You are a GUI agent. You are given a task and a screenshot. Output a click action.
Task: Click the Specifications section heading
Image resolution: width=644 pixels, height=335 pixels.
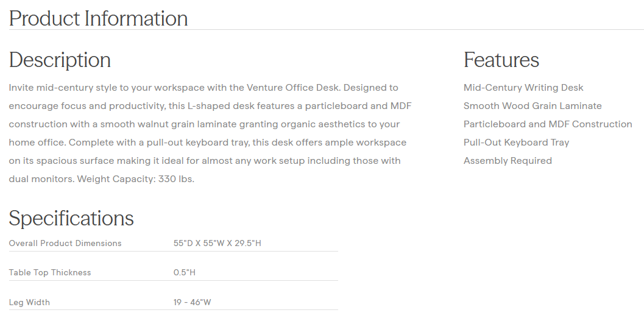click(x=71, y=218)
